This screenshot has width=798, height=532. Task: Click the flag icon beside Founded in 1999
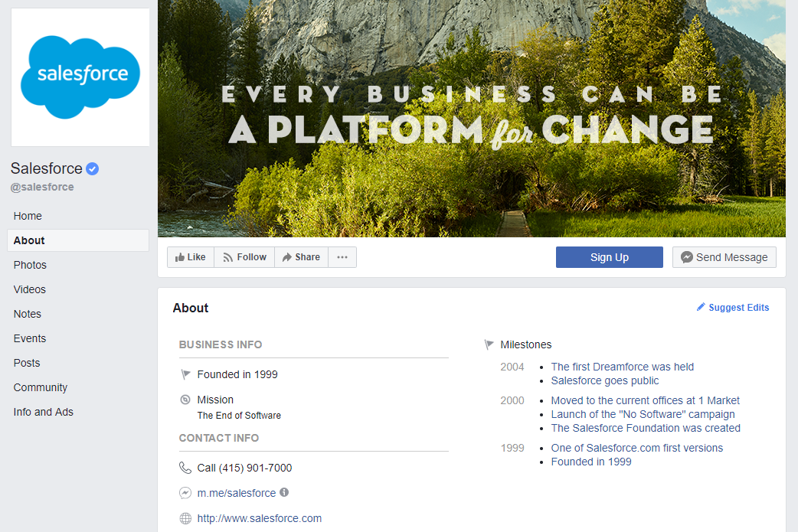(x=185, y=375)
